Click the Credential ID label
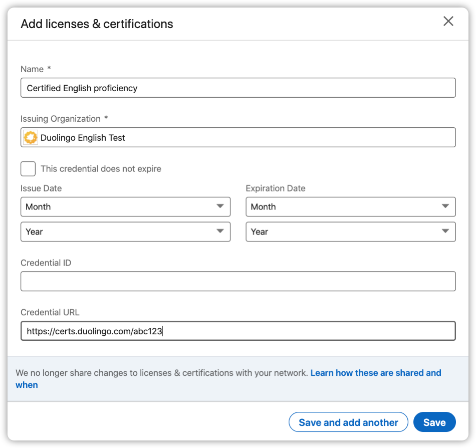 tap(46, 263)
